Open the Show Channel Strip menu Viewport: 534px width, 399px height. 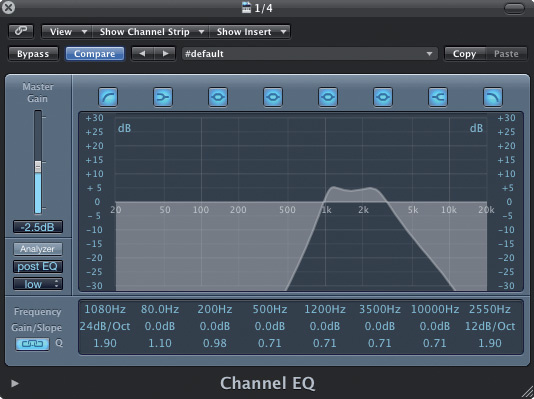tap(150, 32)
